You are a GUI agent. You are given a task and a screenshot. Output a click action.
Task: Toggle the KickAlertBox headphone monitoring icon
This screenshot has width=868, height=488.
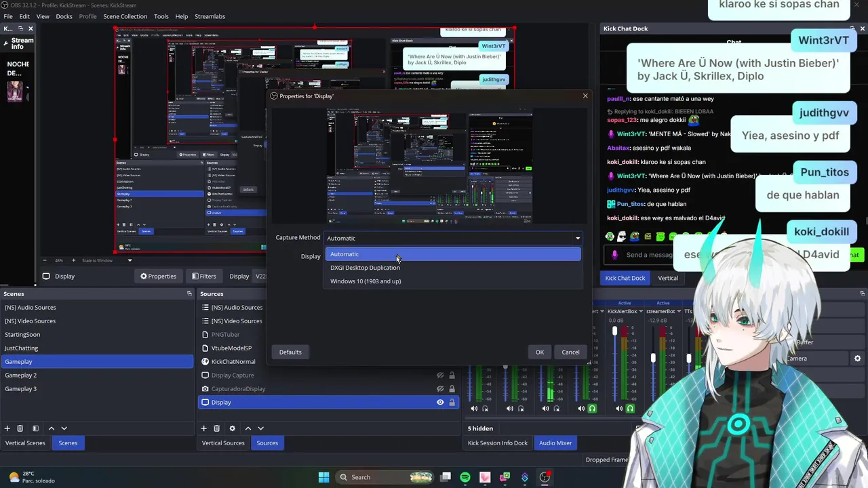(x=630, y=409)
